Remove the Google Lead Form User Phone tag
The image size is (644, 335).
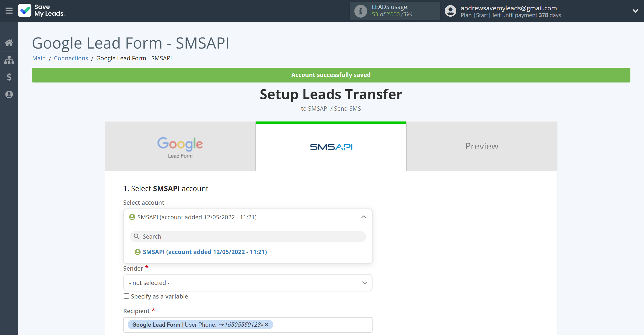[267, 324]
